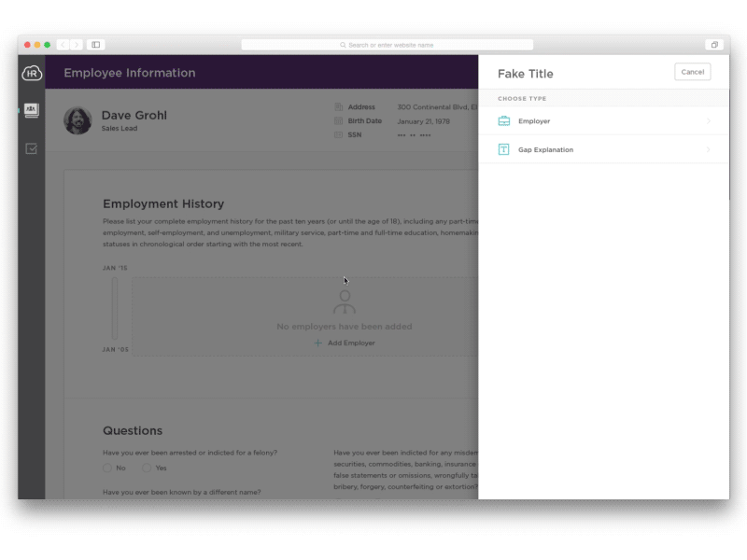Click the Employee Information header title
Viewport: 747px width, 560px height.
pyautogui.click(x=130, y=73)
